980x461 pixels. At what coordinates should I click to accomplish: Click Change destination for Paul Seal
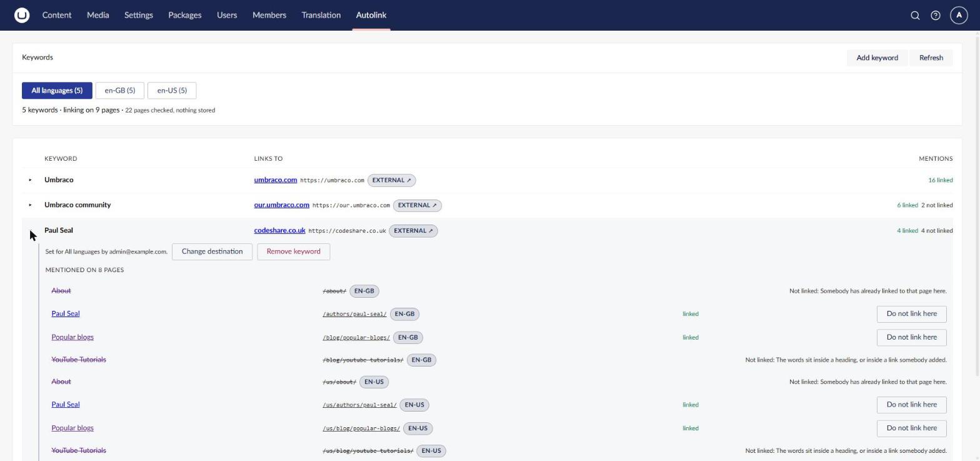212,251
